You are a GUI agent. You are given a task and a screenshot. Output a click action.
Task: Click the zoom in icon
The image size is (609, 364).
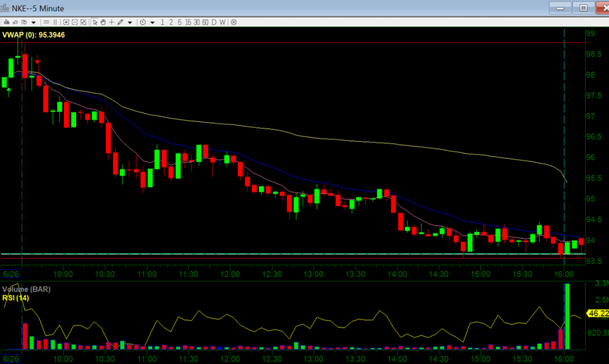[65, 22]
